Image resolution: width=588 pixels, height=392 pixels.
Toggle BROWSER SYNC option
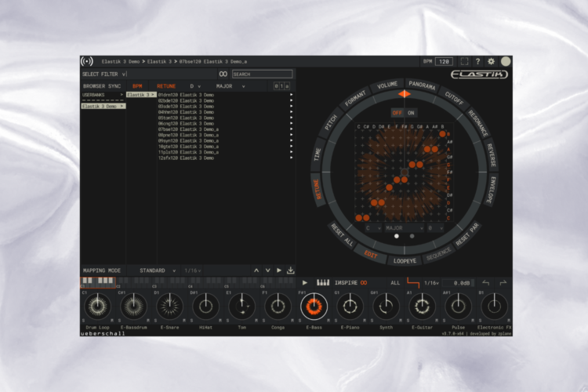[102, 85]
